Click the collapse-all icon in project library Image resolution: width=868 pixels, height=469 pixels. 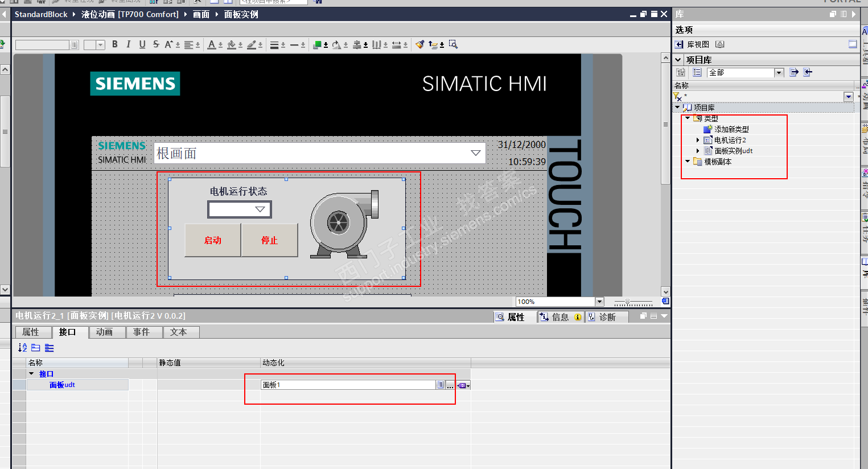(808, 72)
